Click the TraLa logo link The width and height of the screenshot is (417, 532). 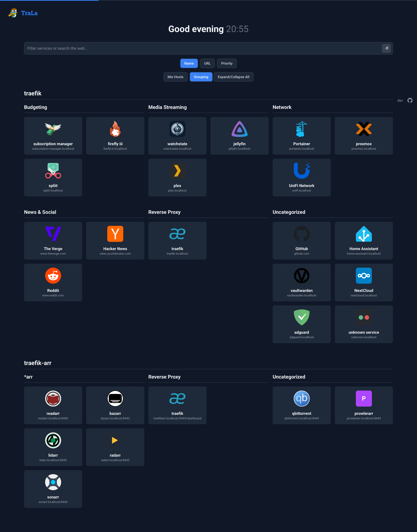click(x=23, y=13)
